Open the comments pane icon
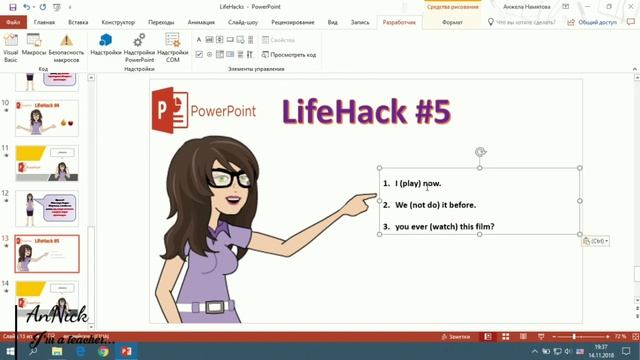Screen dimensions: 640x360 coord(631,22)
